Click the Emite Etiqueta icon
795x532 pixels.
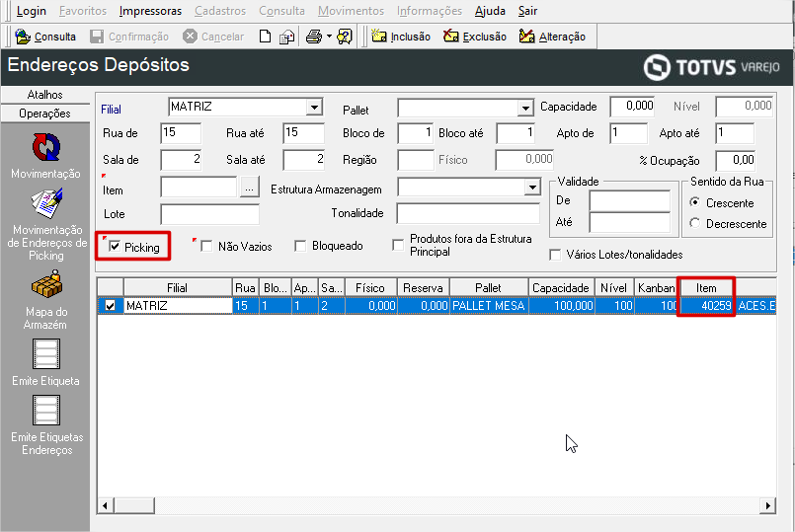tap(46, 354)
